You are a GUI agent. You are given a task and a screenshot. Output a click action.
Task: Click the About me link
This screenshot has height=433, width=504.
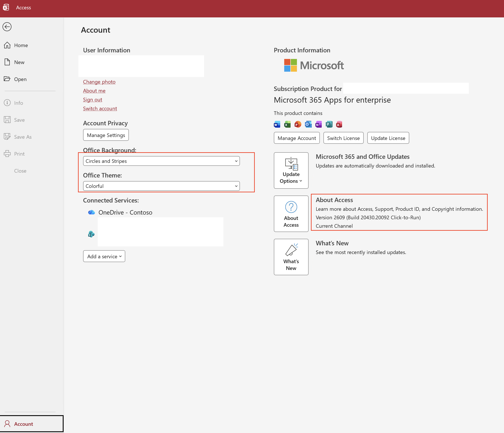click(94, 91)
